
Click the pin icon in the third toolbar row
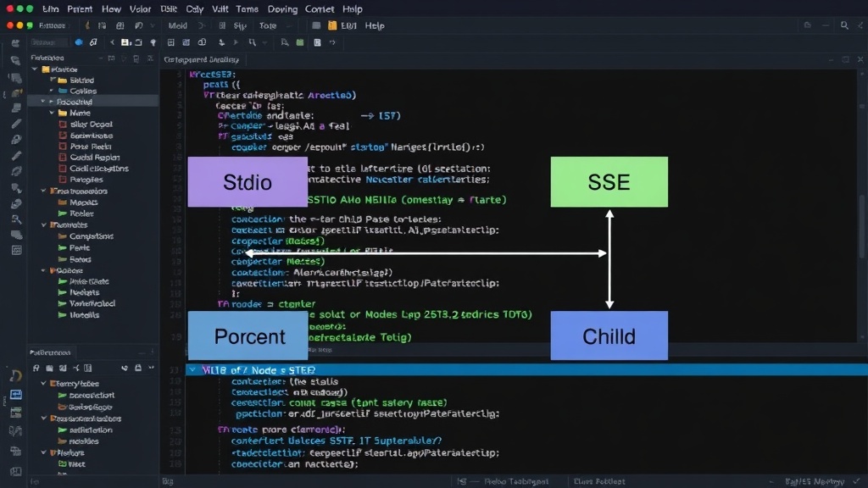click(153, 42)
